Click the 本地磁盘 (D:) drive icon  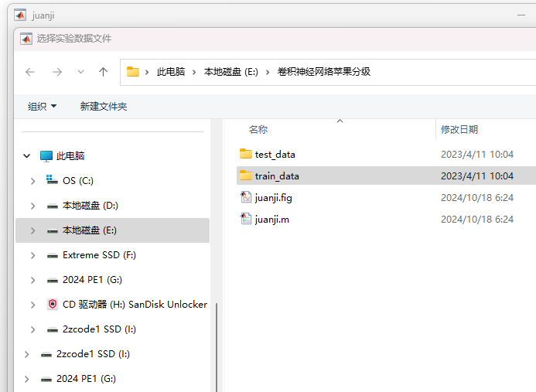click(53, 206)
